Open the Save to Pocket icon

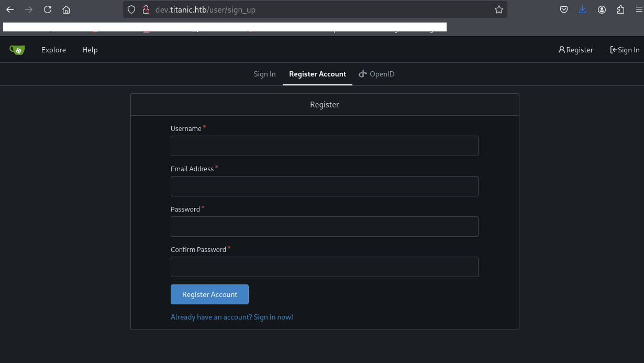[564, 9]
